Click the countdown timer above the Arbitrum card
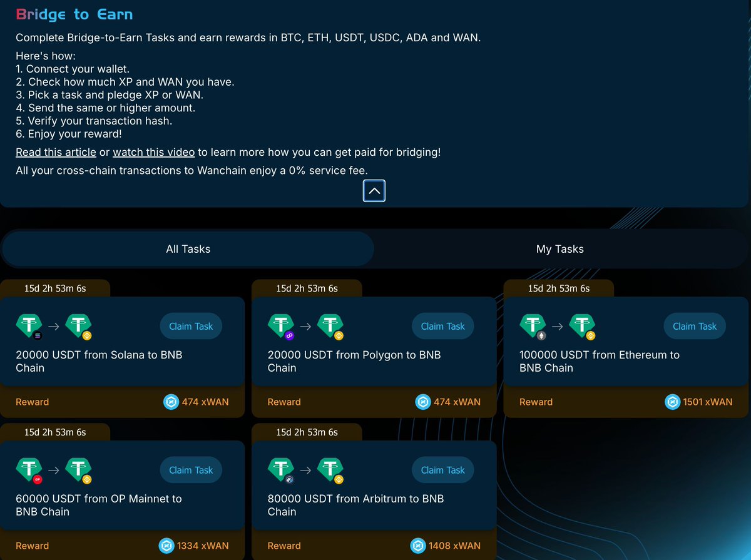The image size is (751, 560). click(x=307, y=432)
